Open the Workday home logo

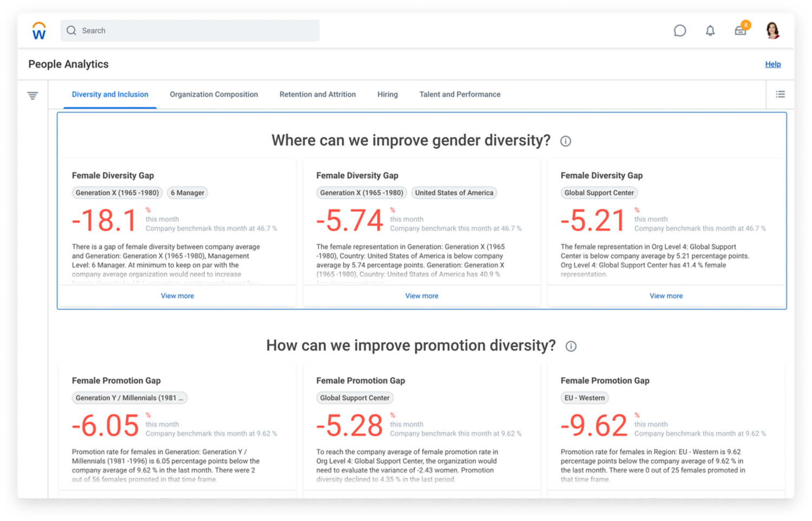tap(38, 30)
